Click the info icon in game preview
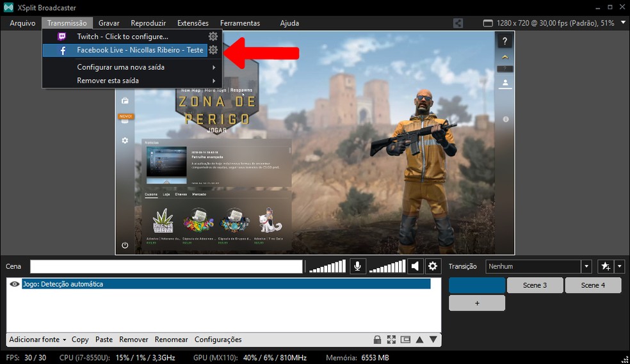630x364 pixels. (505, 119)
